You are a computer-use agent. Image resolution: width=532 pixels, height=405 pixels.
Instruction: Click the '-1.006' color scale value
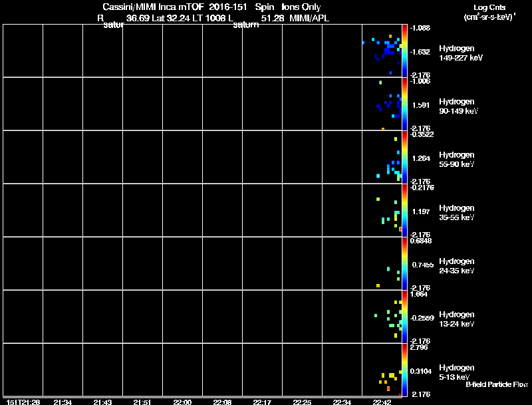coord(420,81)
